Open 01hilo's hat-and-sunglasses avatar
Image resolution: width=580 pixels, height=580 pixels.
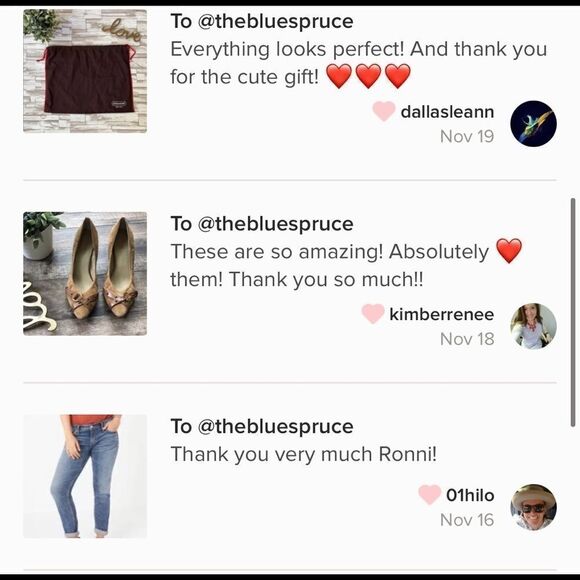pyautogui.click(x=533, y=507)
